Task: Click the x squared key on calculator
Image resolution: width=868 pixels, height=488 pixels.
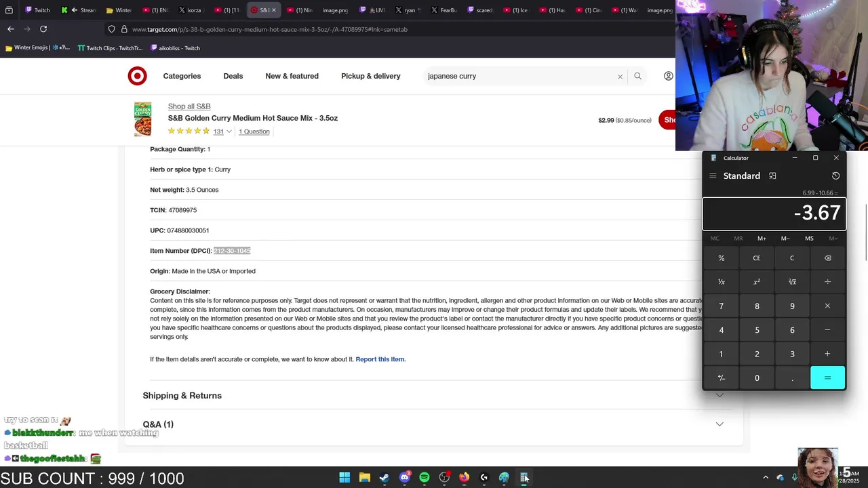Action: coord(757,282)
